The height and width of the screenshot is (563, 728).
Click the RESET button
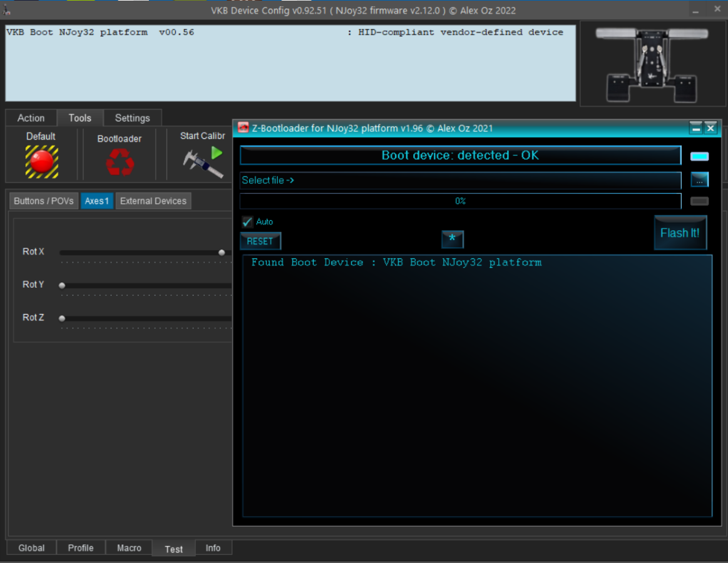click(260, 241)
